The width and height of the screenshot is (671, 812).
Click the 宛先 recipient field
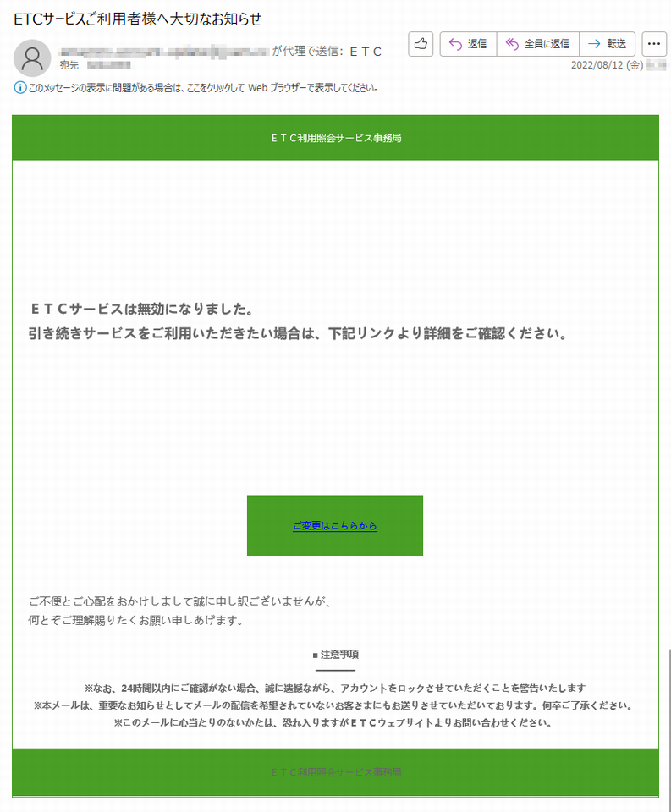pyautogui.click(x=95, y=65)
